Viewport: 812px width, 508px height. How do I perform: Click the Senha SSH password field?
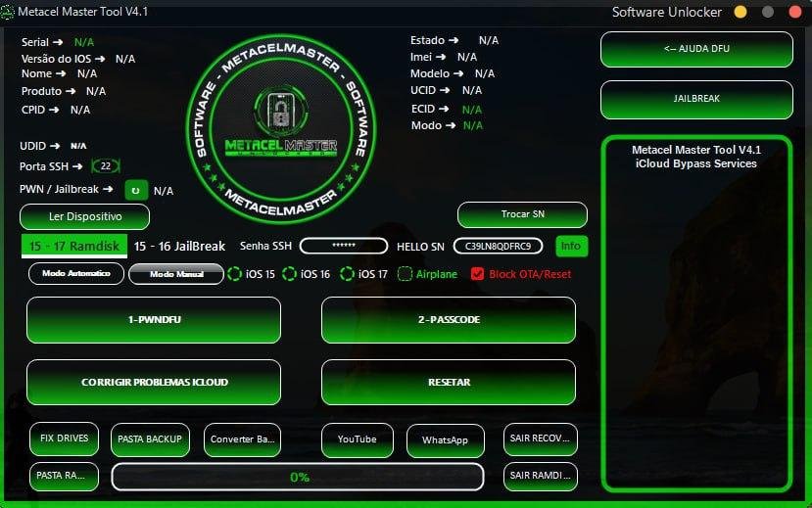[x=343, y=247]
